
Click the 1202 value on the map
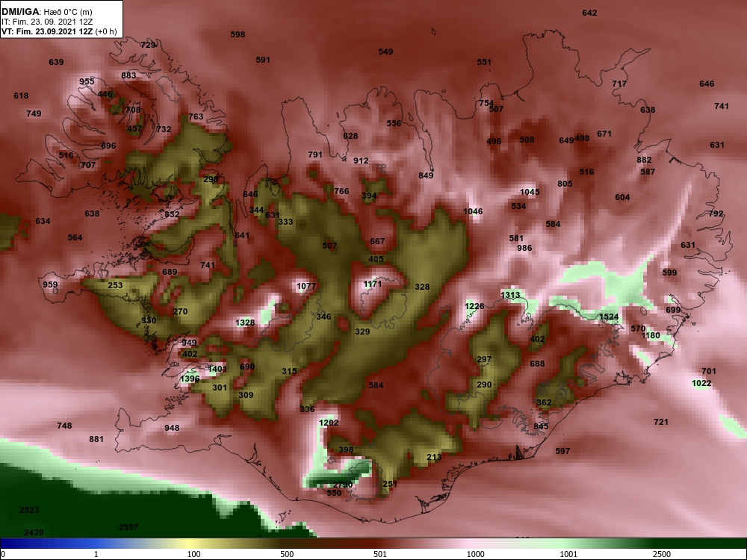click(x=329, y=423)
